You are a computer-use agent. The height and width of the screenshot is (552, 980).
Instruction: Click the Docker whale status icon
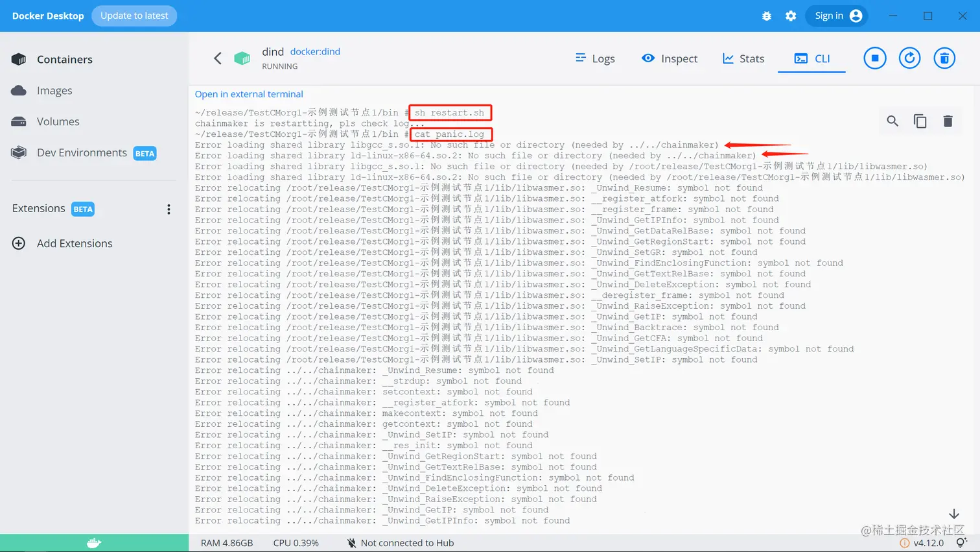pyautogui.click(x=94, y=543)
